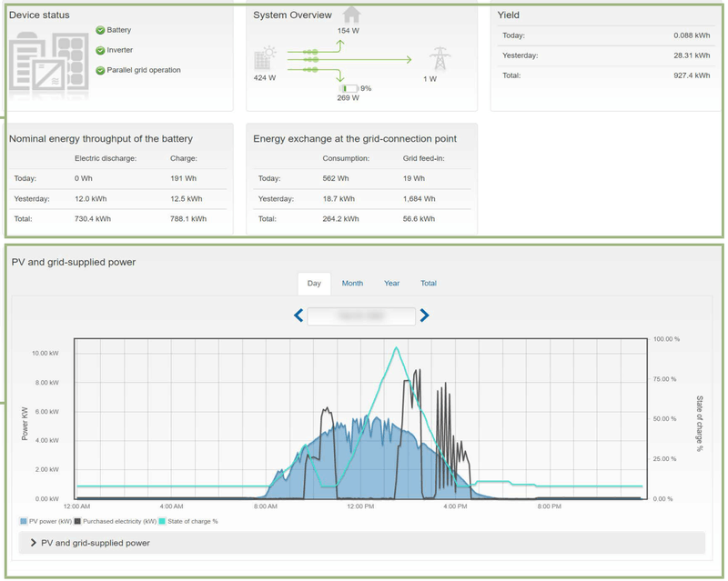The width and height of the screenshot is (728, 581).
Task: Click the PV power legend color swatch
Action: [x=24, y=521]
